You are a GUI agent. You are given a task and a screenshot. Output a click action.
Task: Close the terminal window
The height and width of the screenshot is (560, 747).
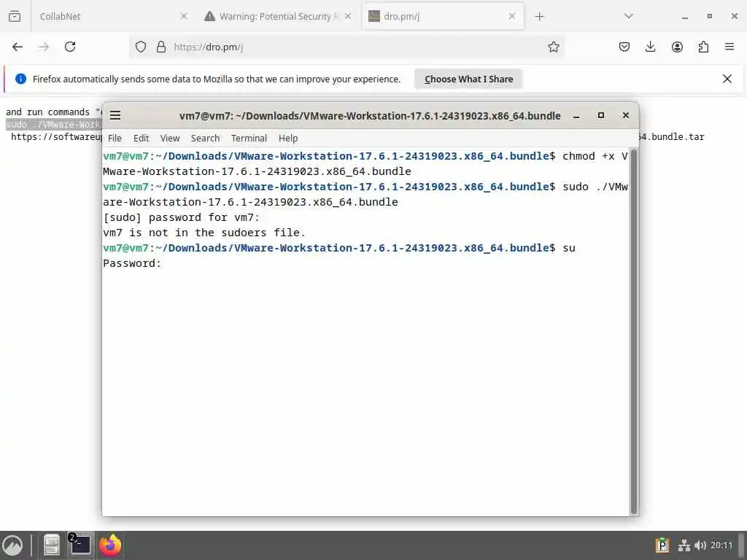tap(625, 115)
